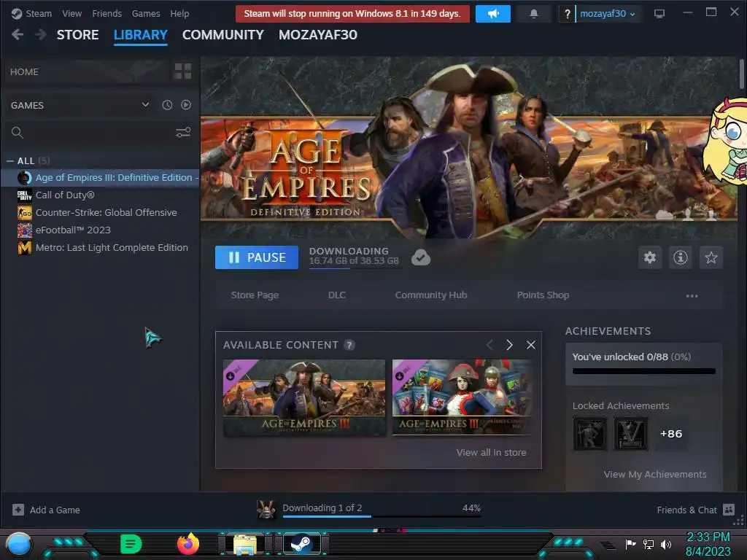Click the Add a Game plus icon

coord(18,510)
